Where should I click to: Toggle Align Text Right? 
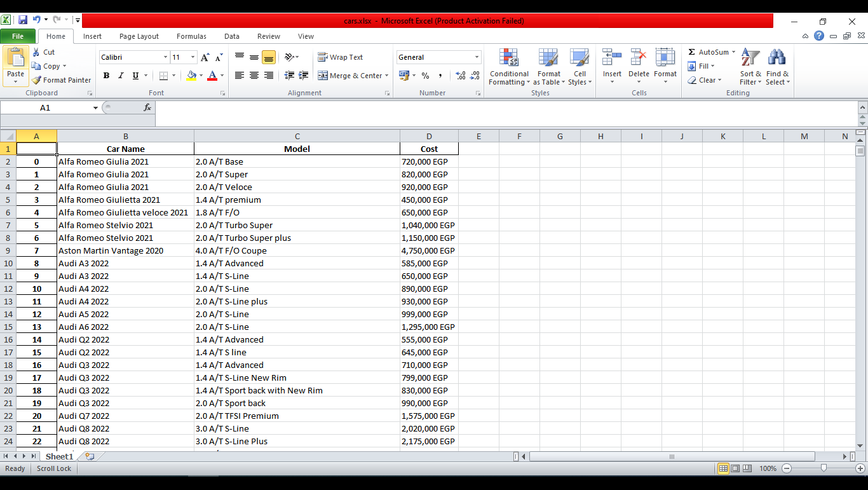tap(269, 76)
